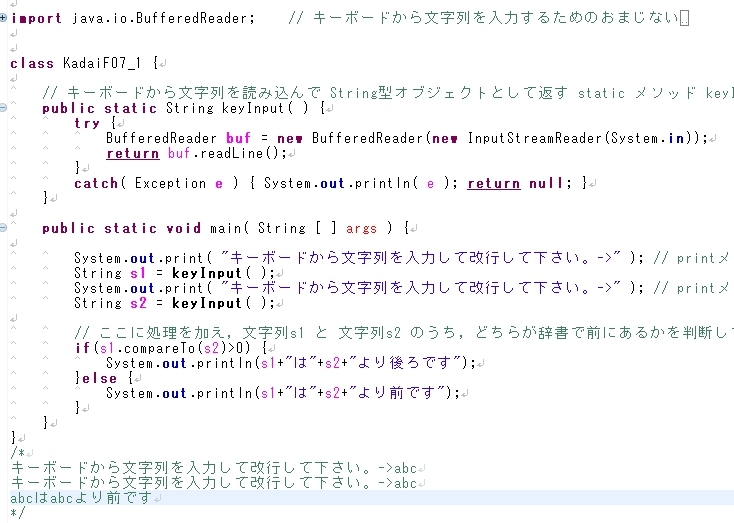Viewport: 734px width, 523px height.
Task: Click the highlighted output line abcはabcより前です
Action: 80,497
